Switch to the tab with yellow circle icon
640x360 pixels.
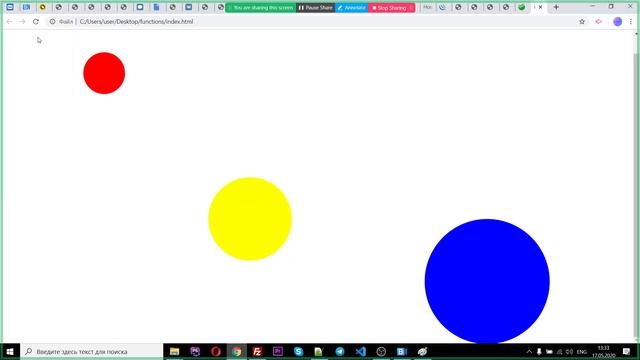coord(42,7)
